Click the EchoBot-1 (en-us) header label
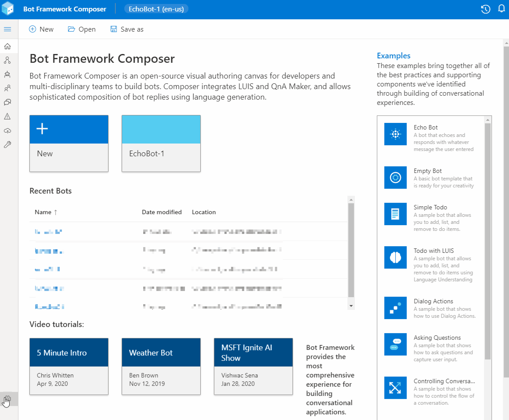 [x=156, y=8]
